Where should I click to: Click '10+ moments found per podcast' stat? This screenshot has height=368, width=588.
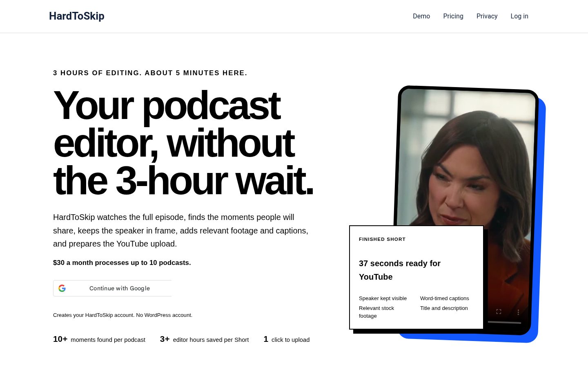tap(99, 339)
